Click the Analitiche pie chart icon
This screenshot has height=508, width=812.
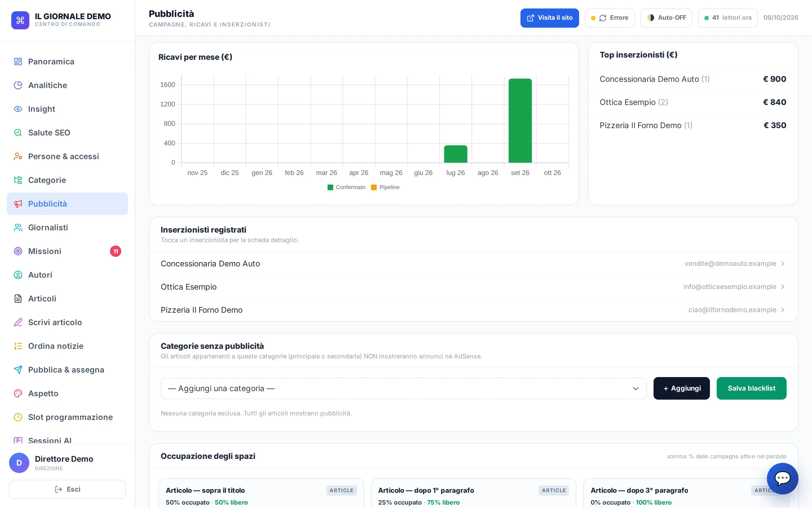pyautogui.click(x=18, y=85)
